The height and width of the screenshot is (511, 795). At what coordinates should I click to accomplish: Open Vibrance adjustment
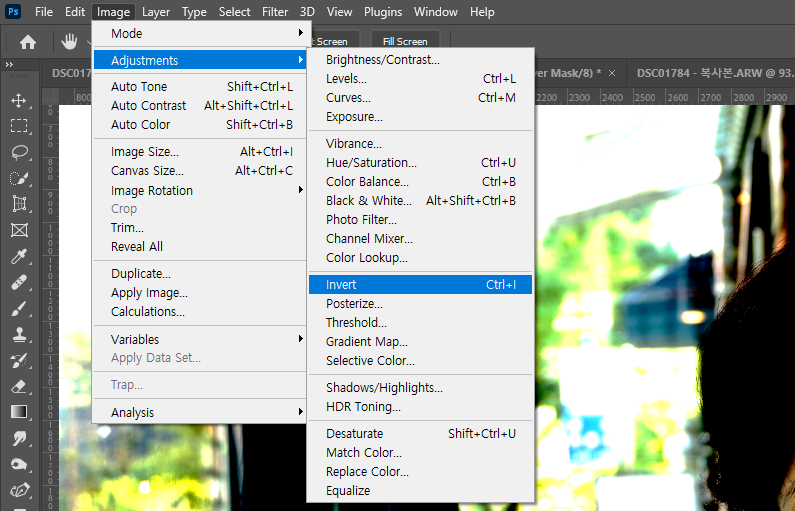click(420, 143)
